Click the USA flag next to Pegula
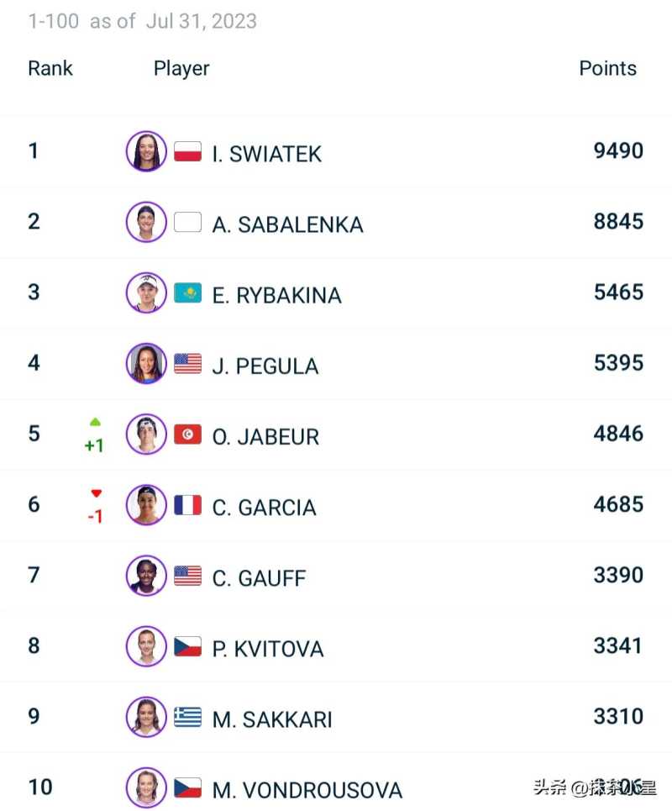The width and height of the screenshot is (672, 811). pyautogui.click(x=187, y=364)
